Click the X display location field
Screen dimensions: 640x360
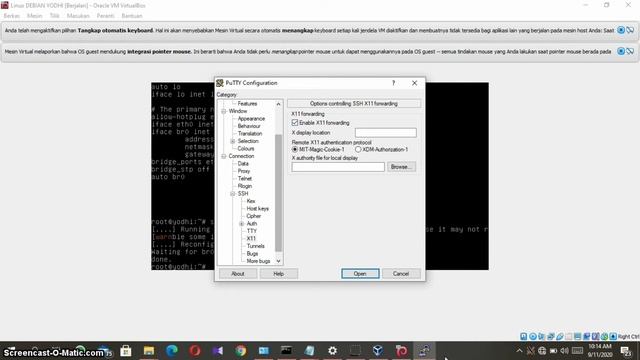[x=386, y=133]
